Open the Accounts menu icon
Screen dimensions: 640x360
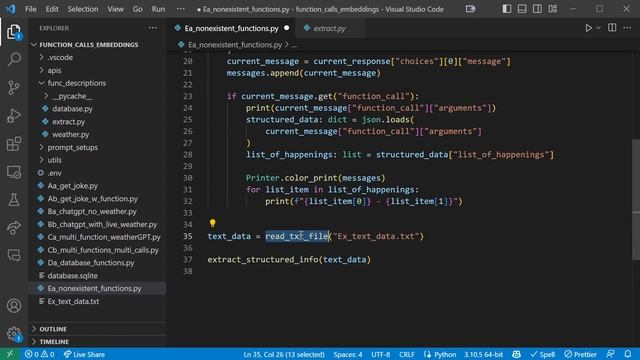coord(14,306)
